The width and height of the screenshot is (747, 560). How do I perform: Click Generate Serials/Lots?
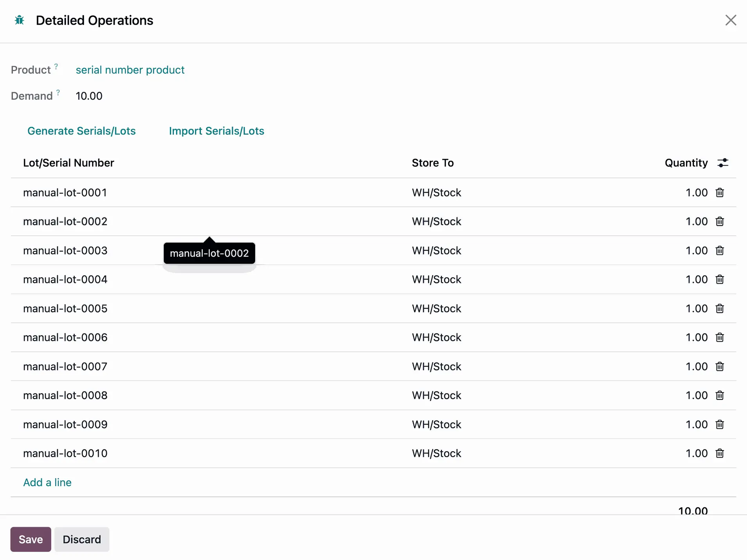[82, 131]
